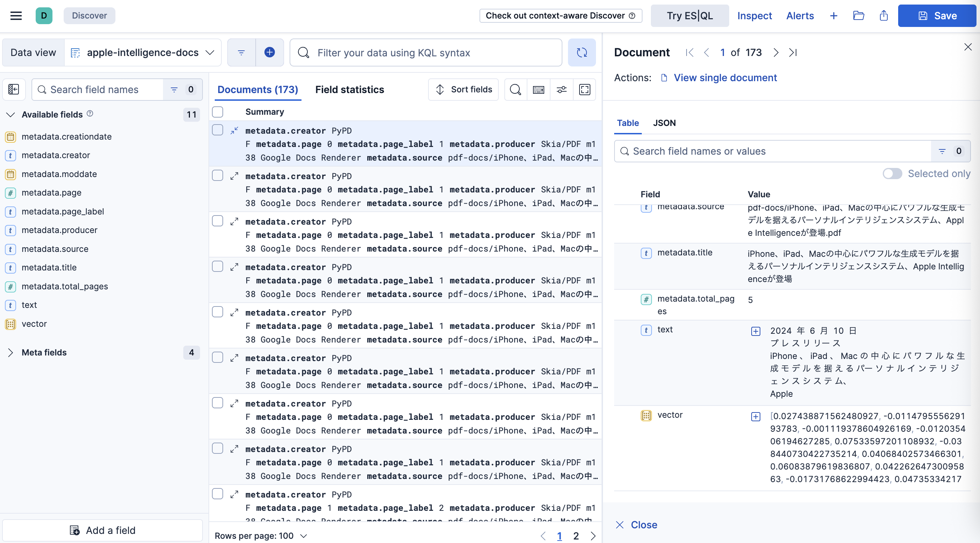Toggle the Selected only switch

(x=892, y=174)
